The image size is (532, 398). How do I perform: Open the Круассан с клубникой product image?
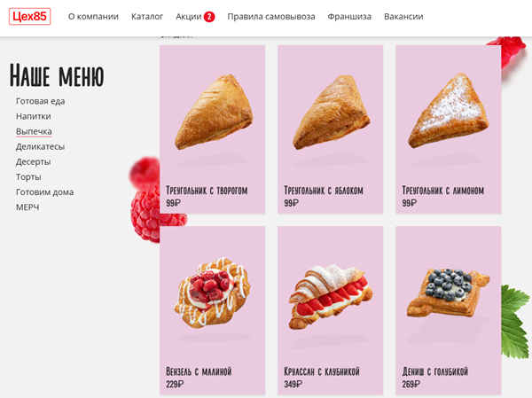click(x=331, y=297)
